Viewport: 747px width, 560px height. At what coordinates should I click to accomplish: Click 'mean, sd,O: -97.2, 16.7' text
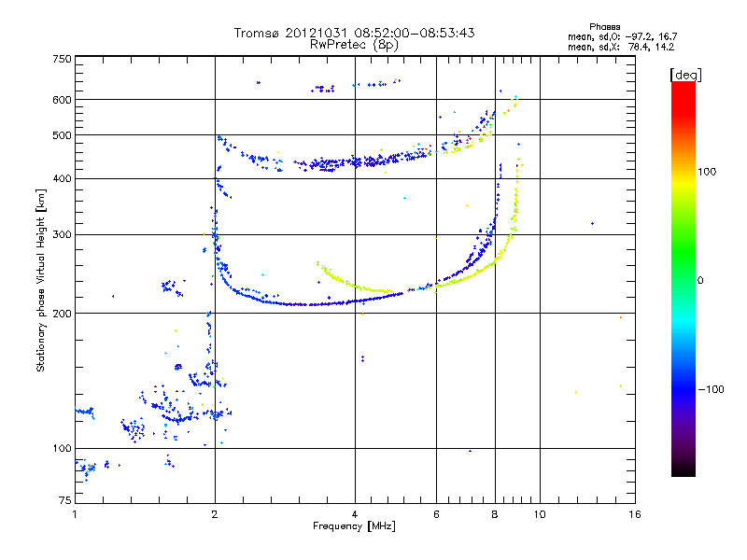click(622, 36)
